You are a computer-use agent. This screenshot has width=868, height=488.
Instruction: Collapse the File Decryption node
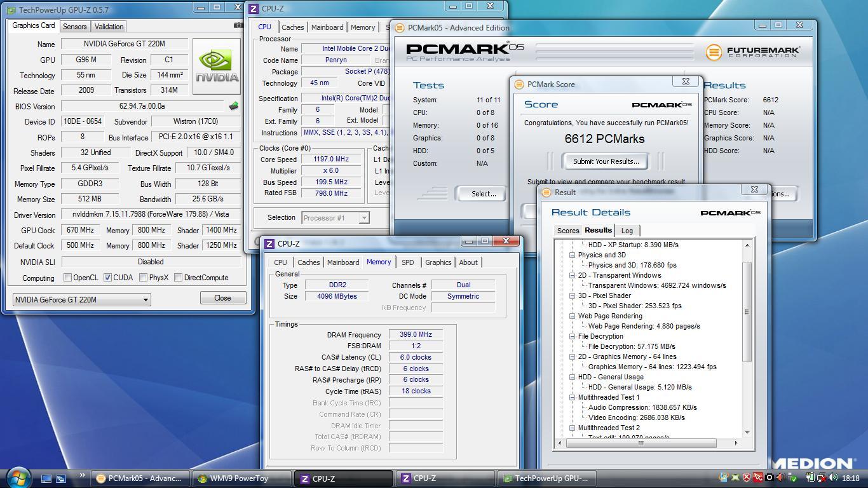(572, 336)
